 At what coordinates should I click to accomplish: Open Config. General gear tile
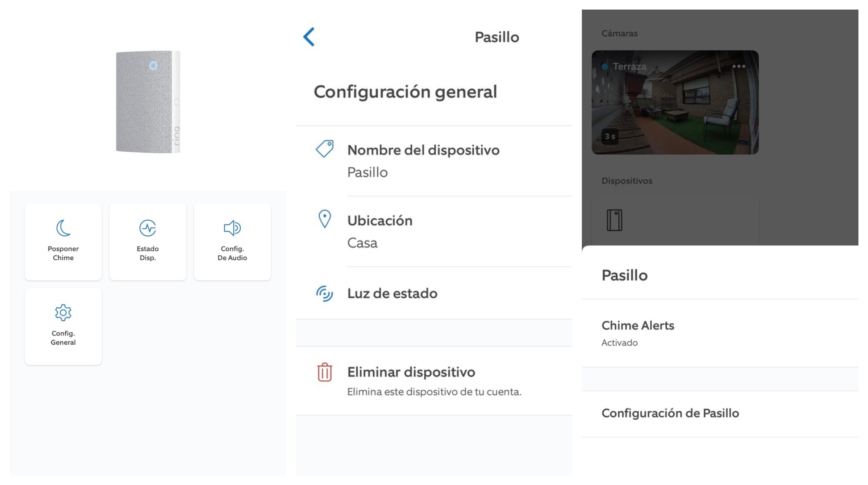[63, 326]
